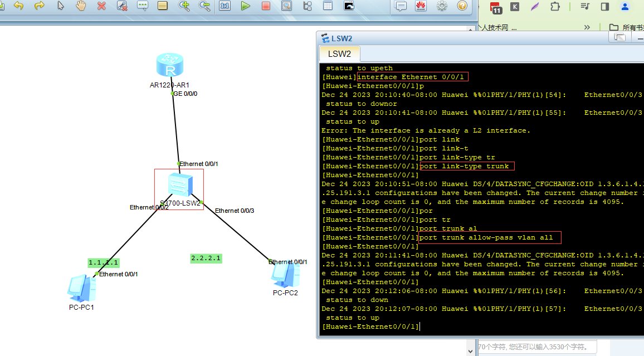Viewport: 644px width, 356px height.
Task: Switch to the LSW2 terminal tab
Action: (340, 54)
